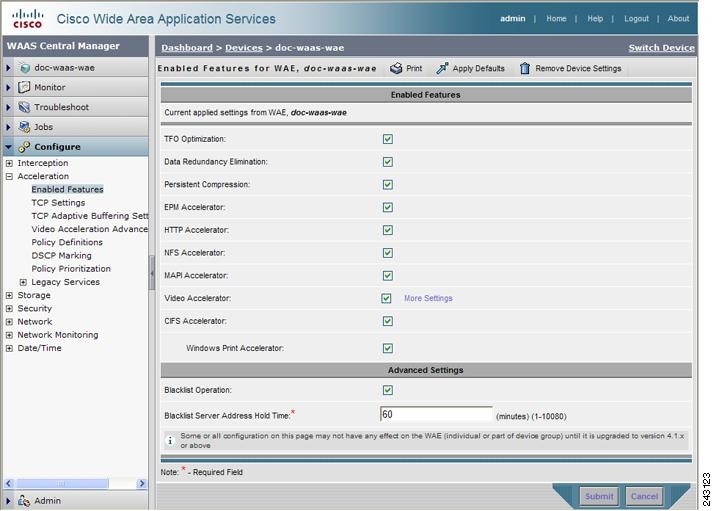Expand the doc-waas-wae menu arrow
The width and height of the screenshot is (712, 511).
point(8,68)
